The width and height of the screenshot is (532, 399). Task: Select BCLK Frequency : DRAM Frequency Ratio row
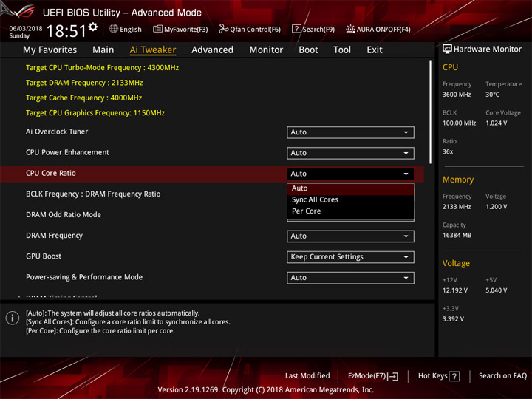93,194
